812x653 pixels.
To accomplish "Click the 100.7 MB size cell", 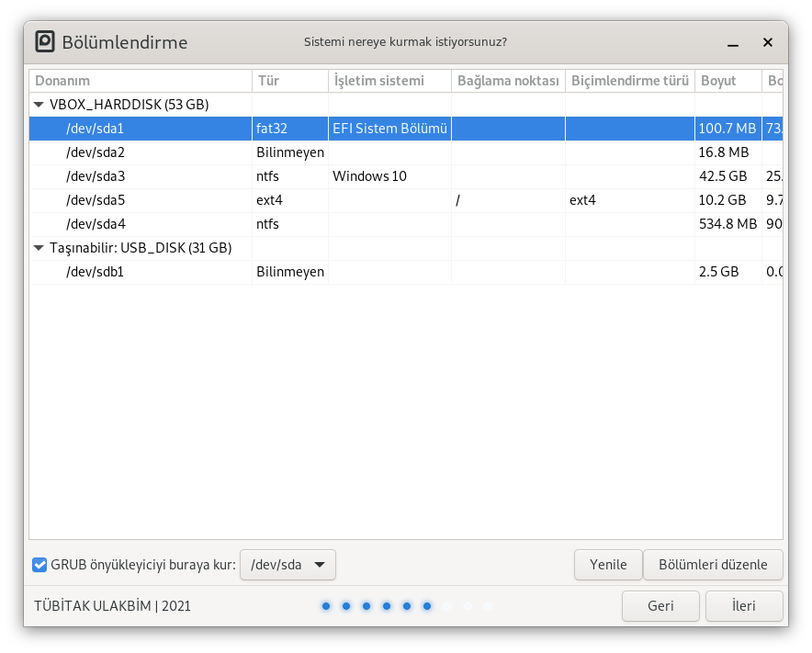I will (x=727, y=129).
